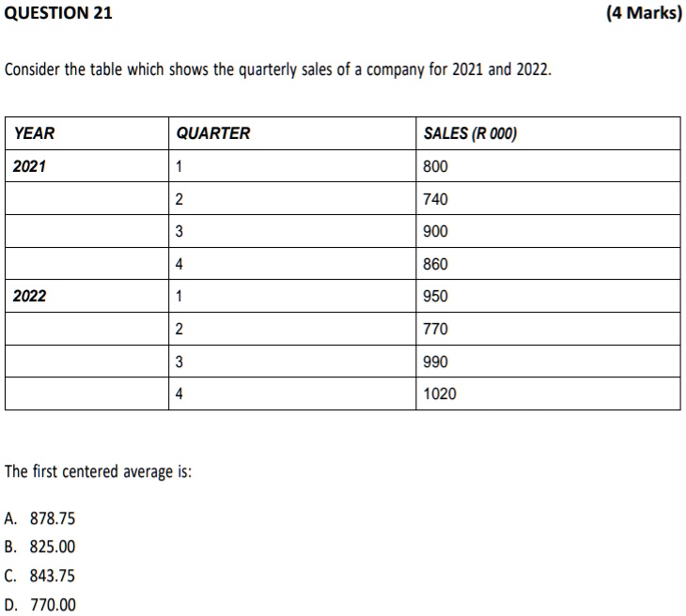
Task: Click the QUESTION 21 heading
Action: pos(58,13)
